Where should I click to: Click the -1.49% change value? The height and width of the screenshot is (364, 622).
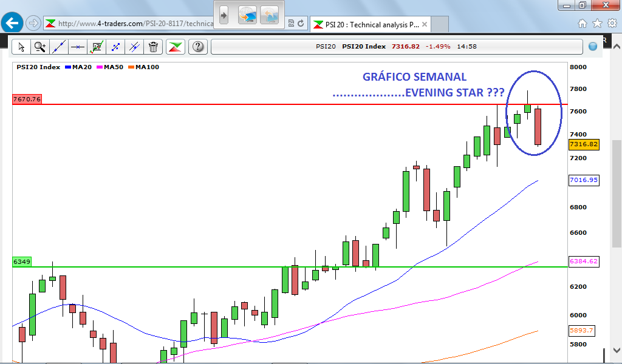[438, 46]
